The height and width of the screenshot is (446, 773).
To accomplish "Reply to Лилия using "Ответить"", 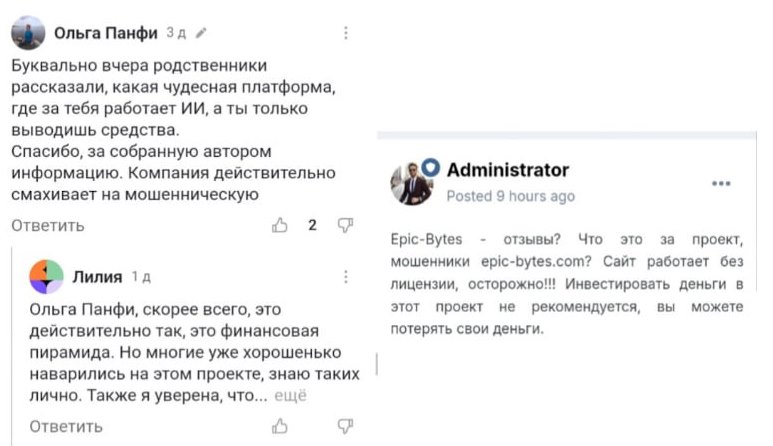I will pyautogui.click(x=66, y=427).
